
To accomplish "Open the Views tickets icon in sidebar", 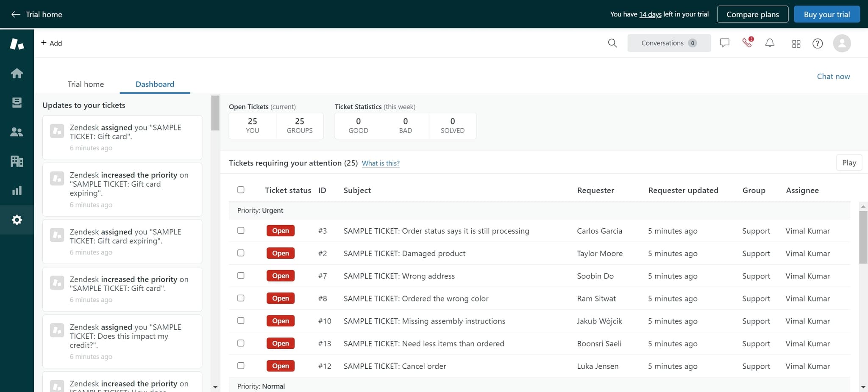I will (17, 102).
